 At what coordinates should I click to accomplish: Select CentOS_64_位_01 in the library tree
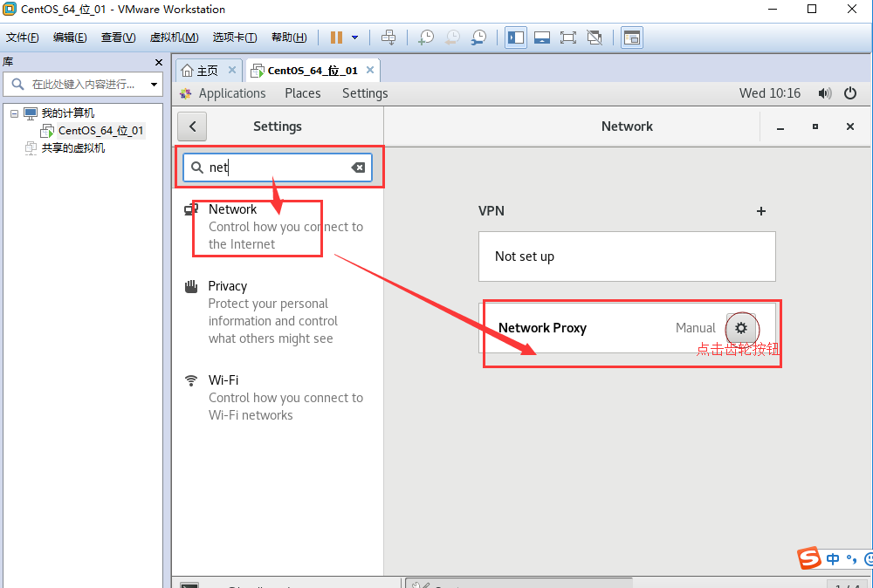(100, 131)
